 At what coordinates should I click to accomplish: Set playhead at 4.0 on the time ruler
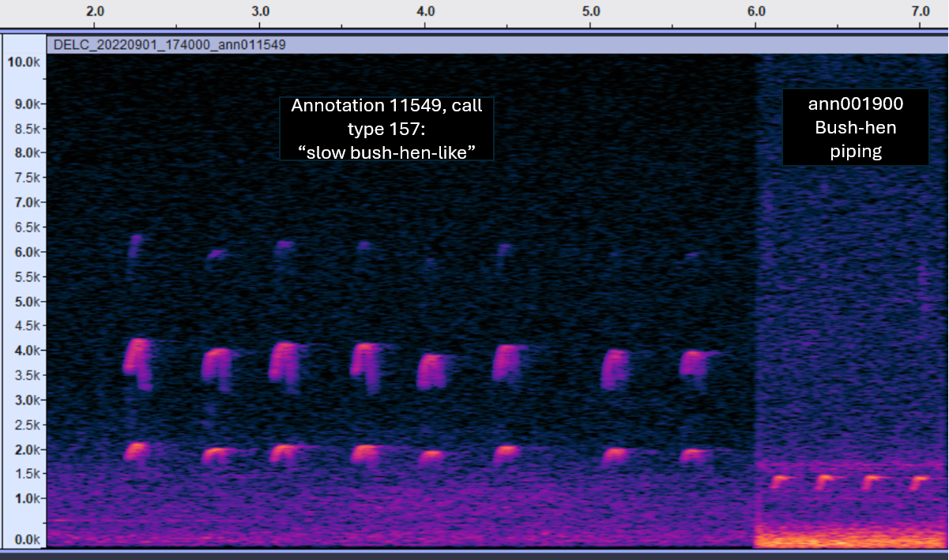425,12
